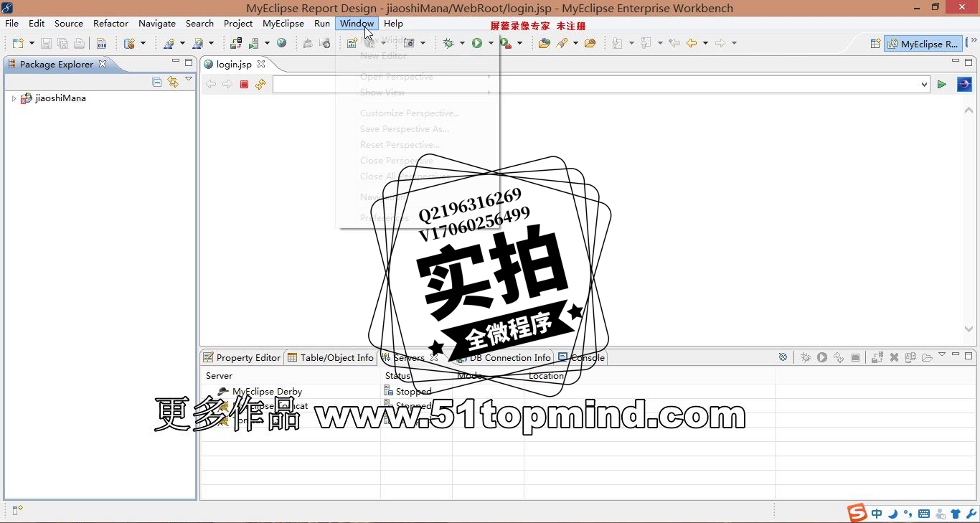Switch to the DB Connection Info tab
Image resolution: width=980 pixels, height=523 pixels.
[x=504, y=357]
